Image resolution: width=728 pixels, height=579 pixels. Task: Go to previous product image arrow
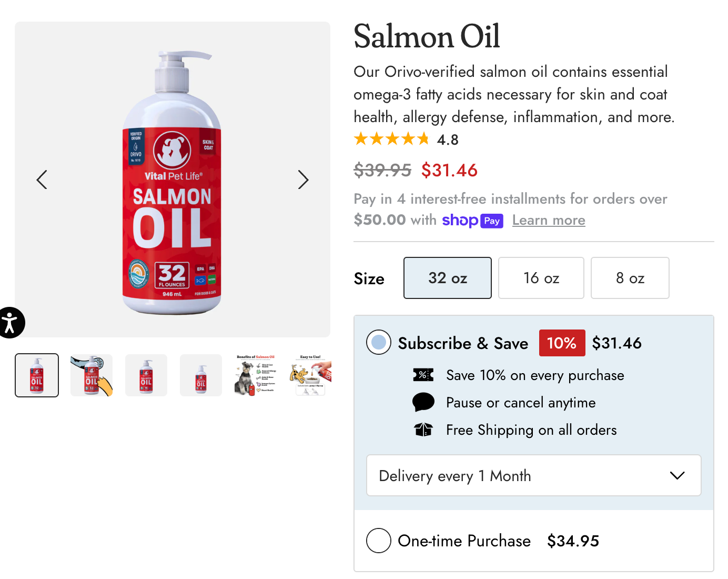point(42,179)
